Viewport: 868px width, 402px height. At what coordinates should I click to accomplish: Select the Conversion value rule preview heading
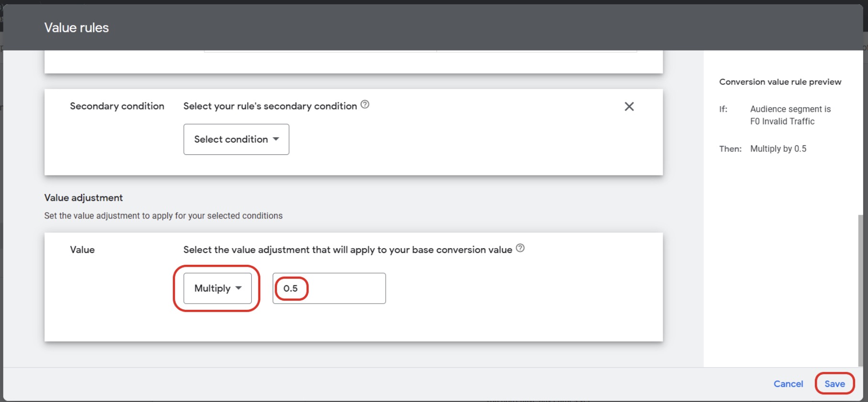point(780,82)
